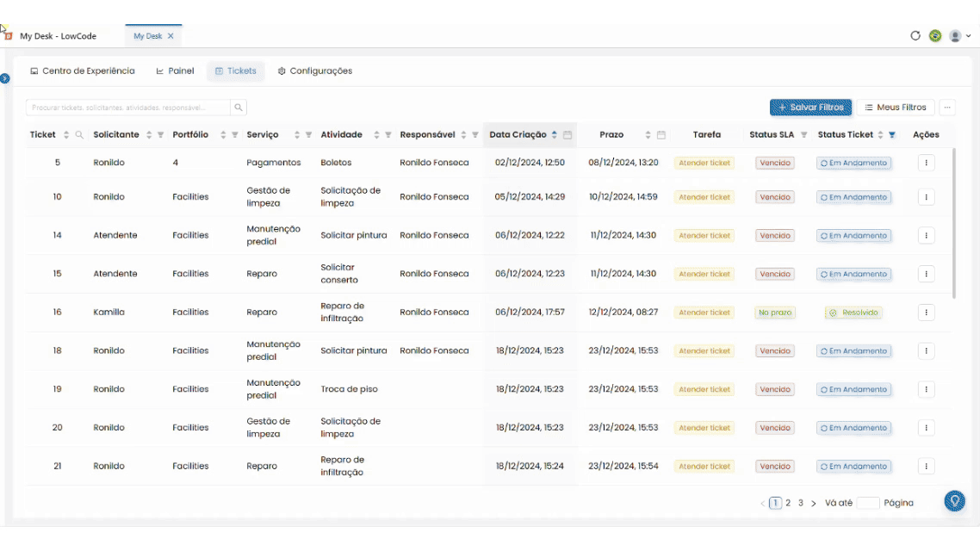Open actions menu for ticket 5
The height and width of the screenshot is (551, 980).
coord(927,163)
